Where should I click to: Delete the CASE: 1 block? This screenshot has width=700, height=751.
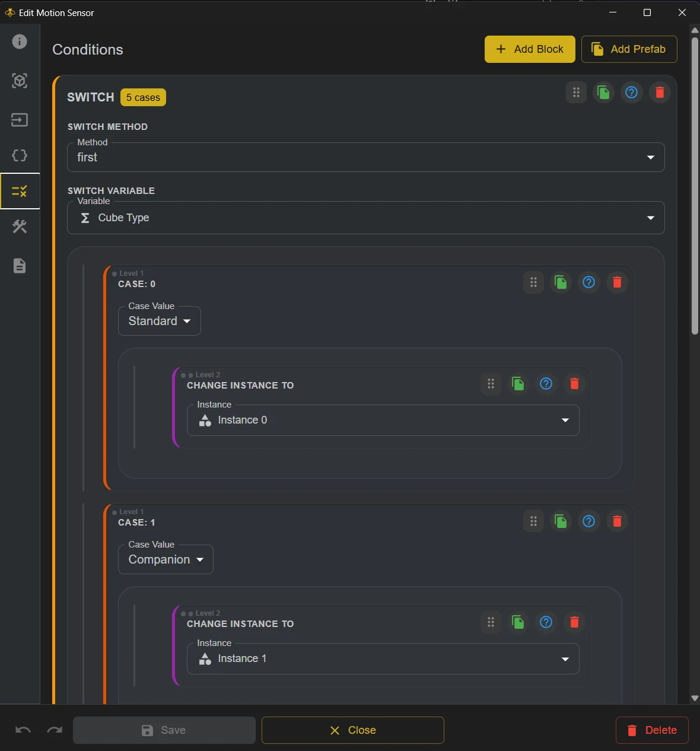[x=617, y=521]
